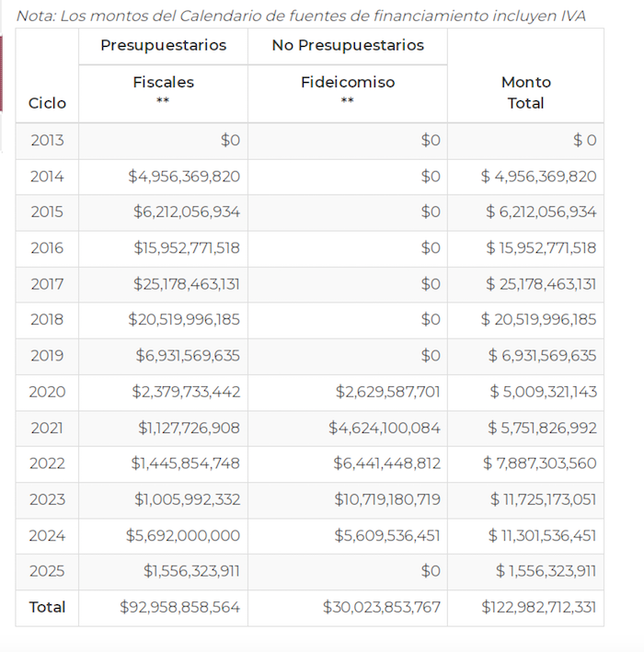Select the Total row label
The image size is (644, 652).
[47, 607]
